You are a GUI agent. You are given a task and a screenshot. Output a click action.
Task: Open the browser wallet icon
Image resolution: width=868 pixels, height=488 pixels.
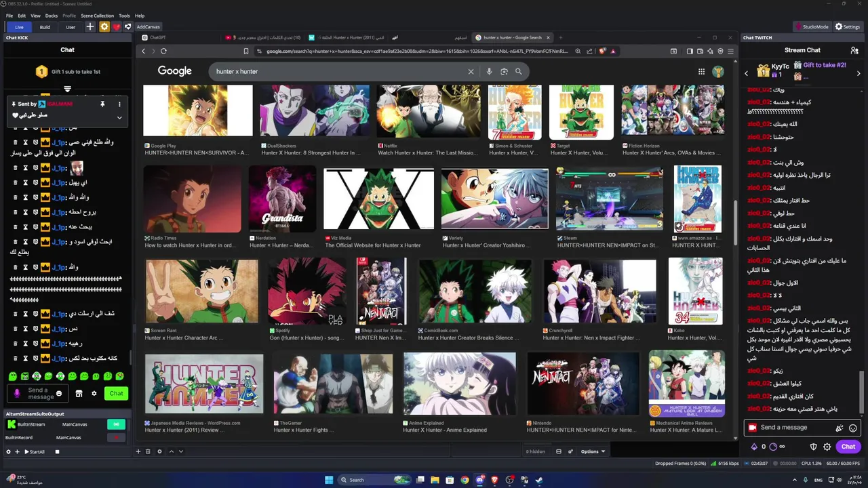point(700,51)
